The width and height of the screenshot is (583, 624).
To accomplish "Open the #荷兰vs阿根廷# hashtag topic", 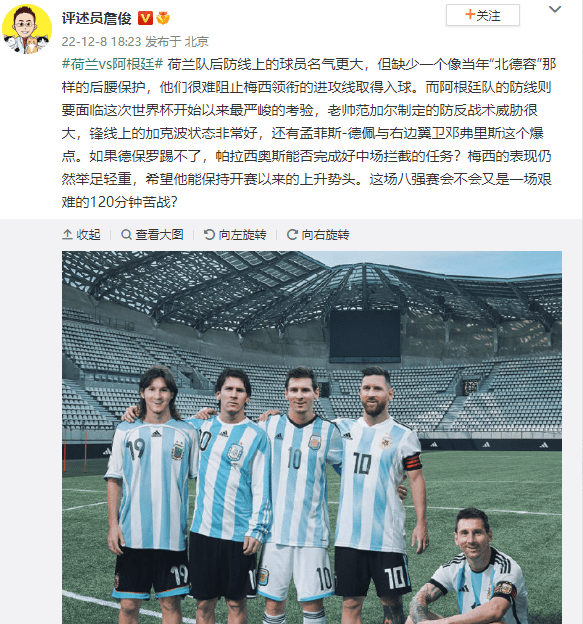I will click(x=112, y=64).
